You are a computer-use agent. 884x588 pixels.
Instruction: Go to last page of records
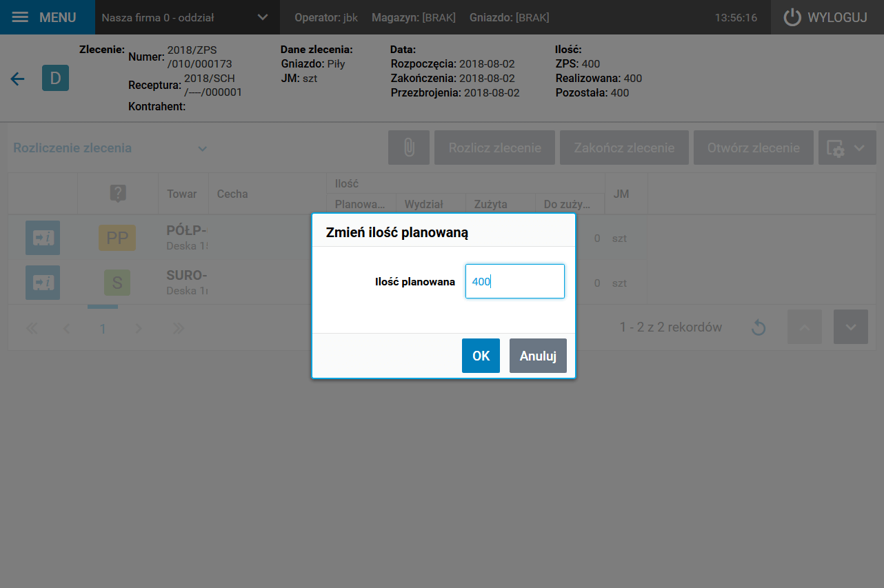tap(178, 328)
